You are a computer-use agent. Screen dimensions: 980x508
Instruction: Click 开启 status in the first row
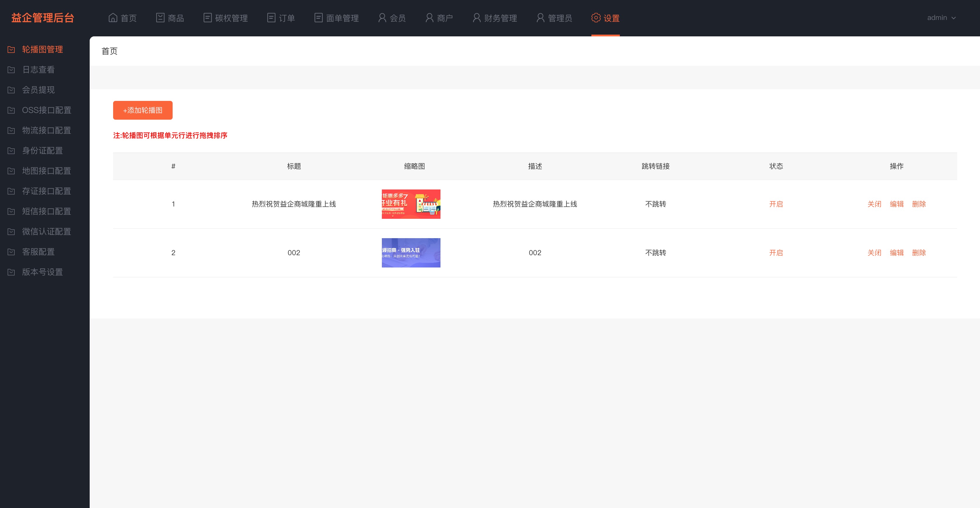776,204
